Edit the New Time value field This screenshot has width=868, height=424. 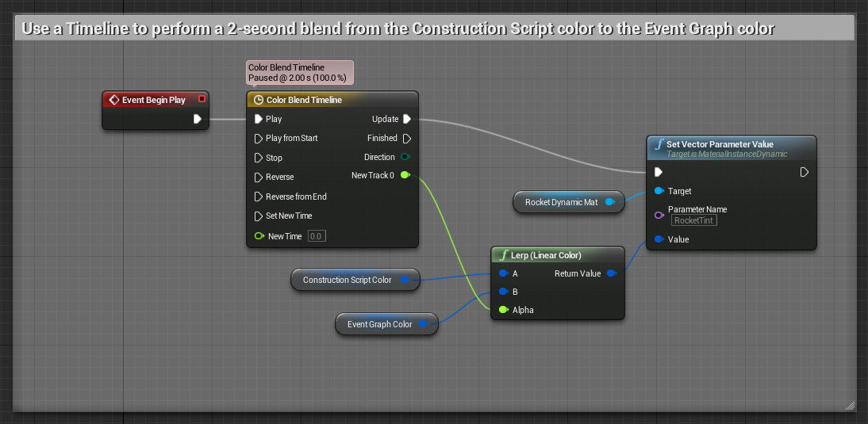[316, 236]
